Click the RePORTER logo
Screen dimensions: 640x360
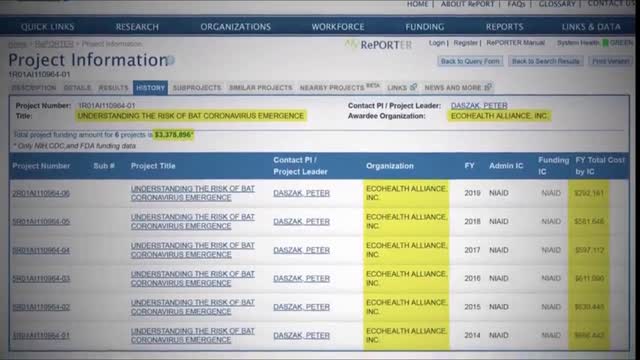378,44
